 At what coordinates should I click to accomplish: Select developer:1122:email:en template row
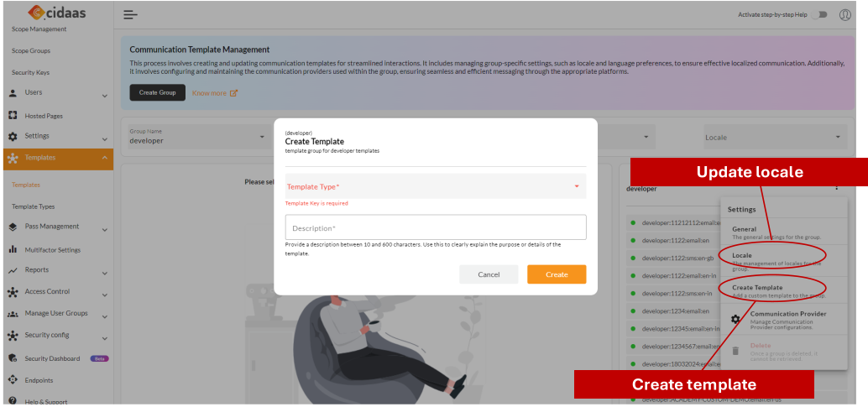click(674, 240)
